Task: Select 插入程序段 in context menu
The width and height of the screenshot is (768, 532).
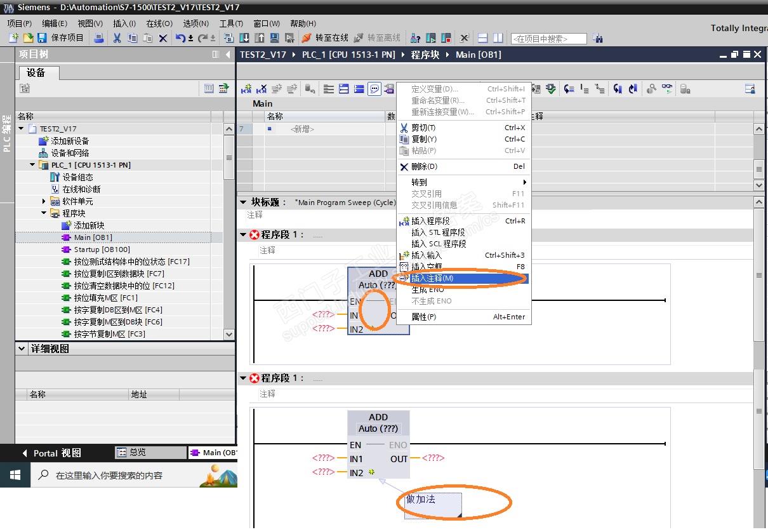Action: (x=463, y=221)
